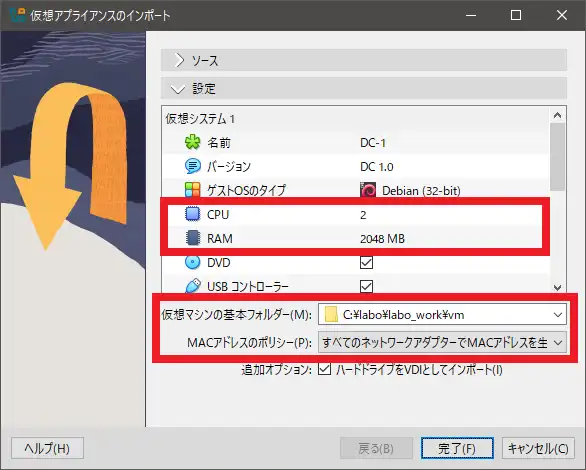Select the 仮想システム 1 row
Screen dimensions: 586x470
pyautogui.click(x=356, y=119)
